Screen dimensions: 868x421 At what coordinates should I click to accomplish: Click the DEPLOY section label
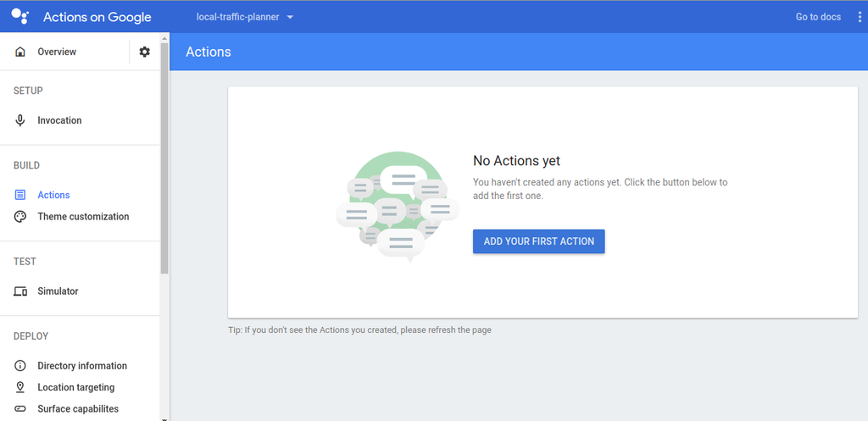[31, 336]
